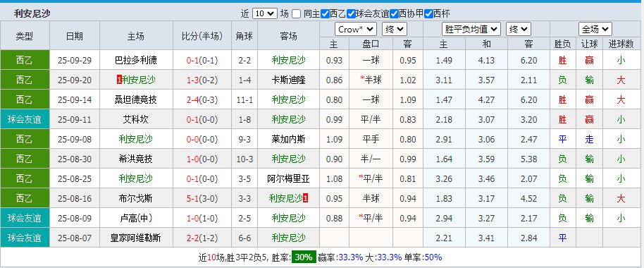Open the 终 dropdown beside 胜平负均值

coord(519,29)
